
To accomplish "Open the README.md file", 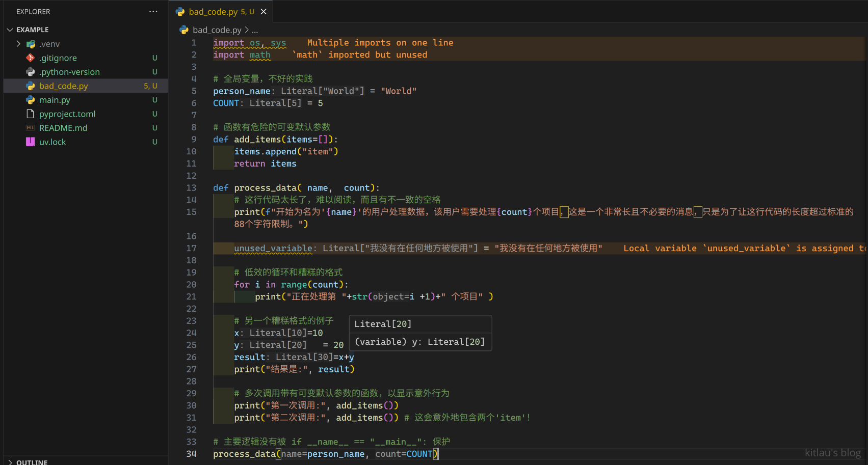I will click(x=63, y=128).
